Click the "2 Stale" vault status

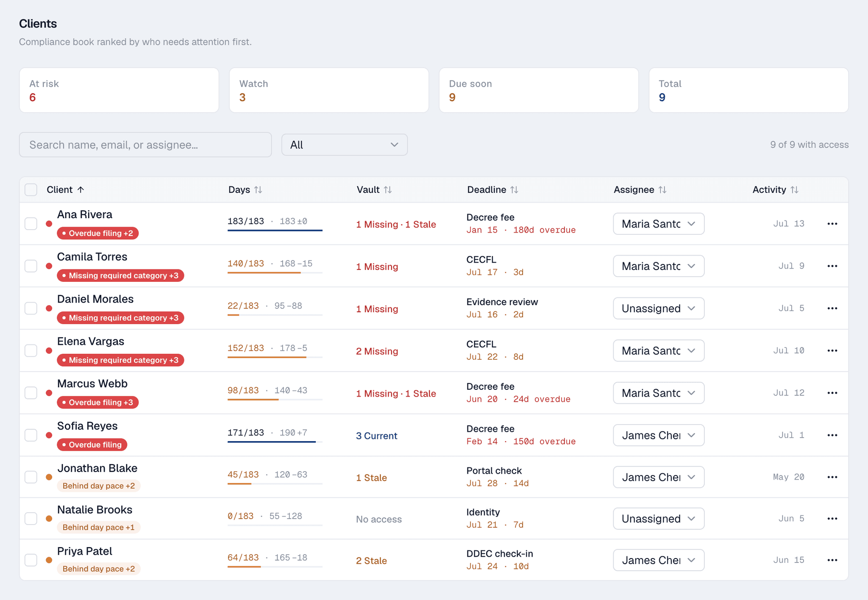(x=371, y=561)
